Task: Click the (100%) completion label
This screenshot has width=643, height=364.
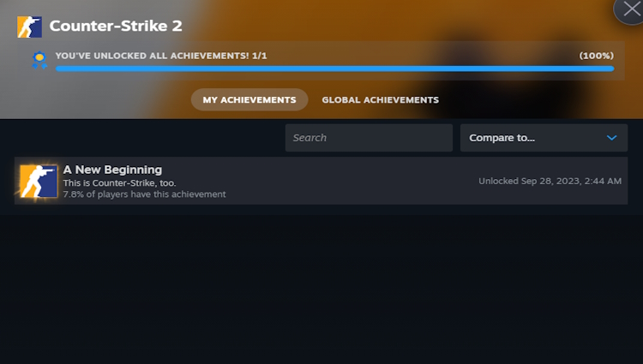Action: (596, 56)
